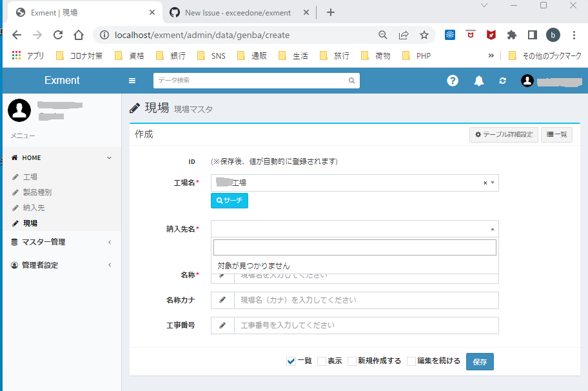This screenshot has height=391, width=588.
Task: Click the 保存 button
Action: point(480,361)
